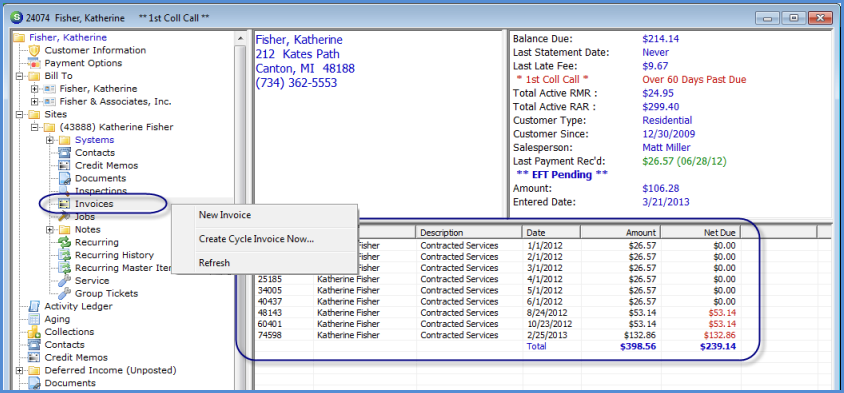Viewport: 844px width, 393px height.
Task: Sort by the Amount column header
Action: click(x=621, y=233)
